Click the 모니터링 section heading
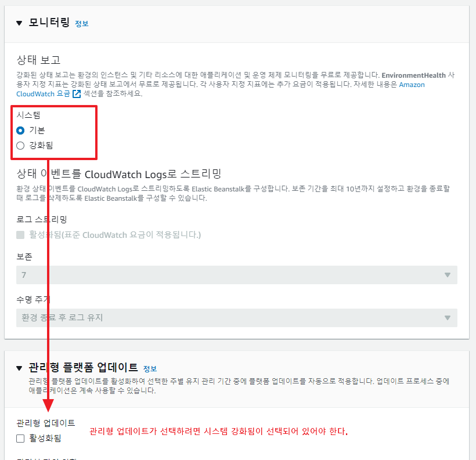 coord(49,23)
